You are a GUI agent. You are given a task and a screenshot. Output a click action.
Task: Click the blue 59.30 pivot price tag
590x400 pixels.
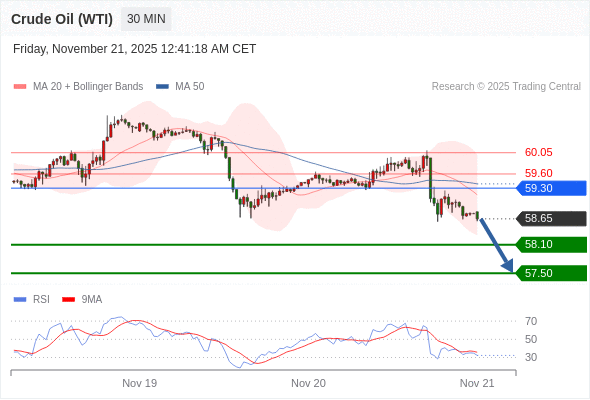coord(551,188)
